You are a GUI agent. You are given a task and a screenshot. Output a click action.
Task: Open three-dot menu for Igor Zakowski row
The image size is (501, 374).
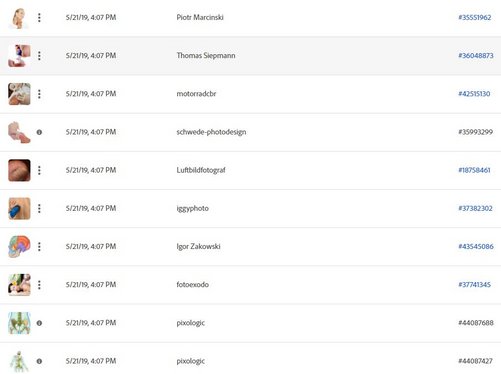tap(39, 247)
